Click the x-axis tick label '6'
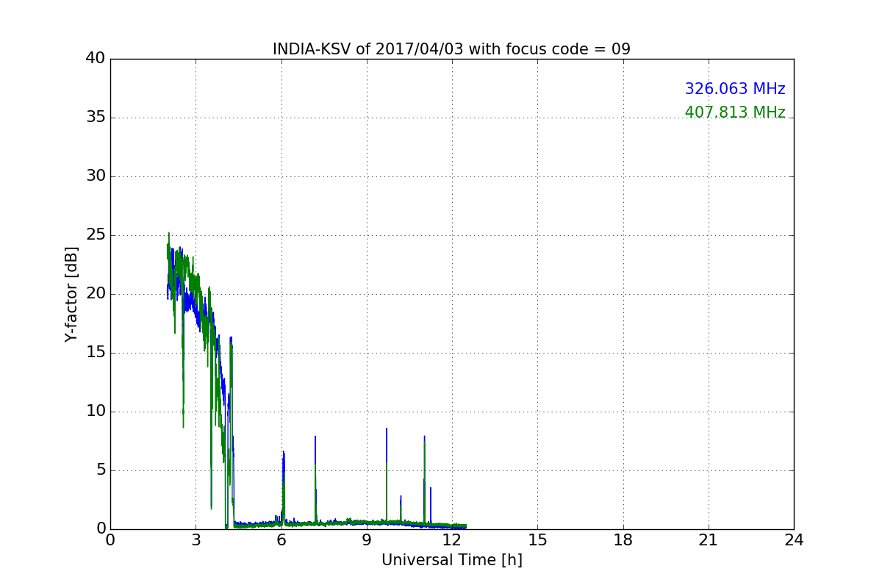 282,539
